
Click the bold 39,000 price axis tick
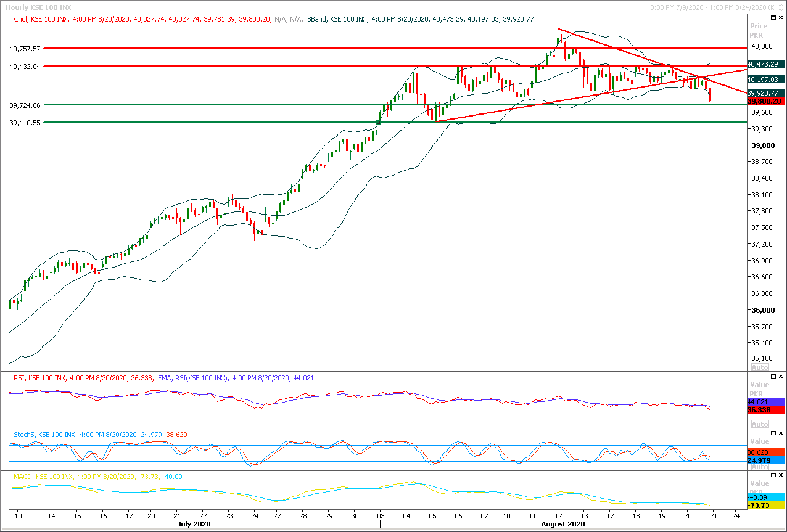click(x=762, y=145)
